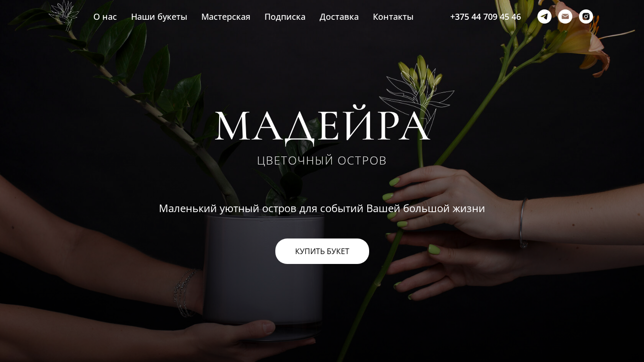644x362 pixels.
Task: Select Мастерская in the navigation
Action: (226, 17)
